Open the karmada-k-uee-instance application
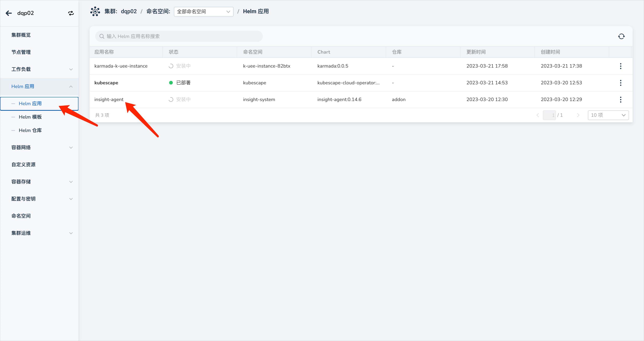 (121, 66)
